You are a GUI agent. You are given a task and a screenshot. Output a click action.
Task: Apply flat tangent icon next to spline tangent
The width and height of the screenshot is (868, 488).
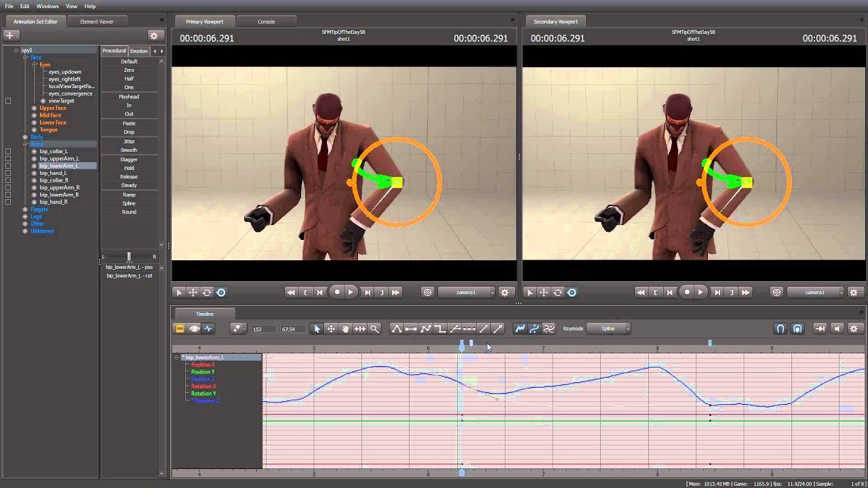coord(411,329)
